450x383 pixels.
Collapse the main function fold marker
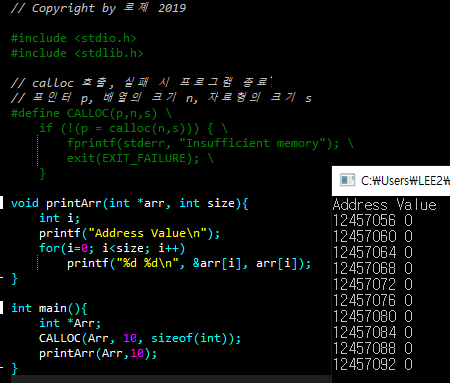(2, 307)
